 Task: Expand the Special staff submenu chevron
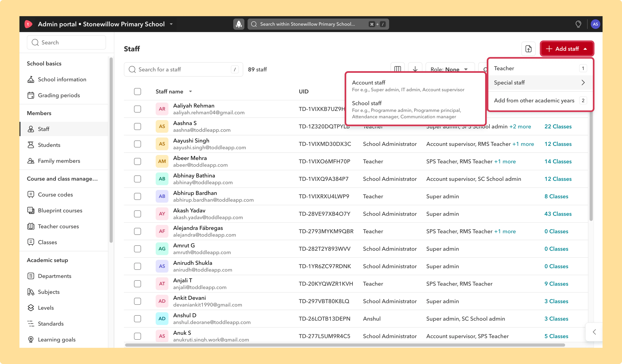[x=583, y=83]
